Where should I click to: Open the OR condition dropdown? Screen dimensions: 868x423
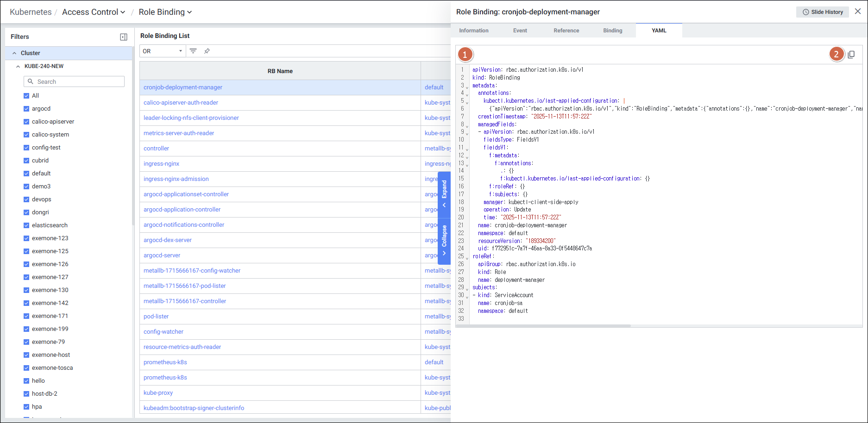[162, 51]
